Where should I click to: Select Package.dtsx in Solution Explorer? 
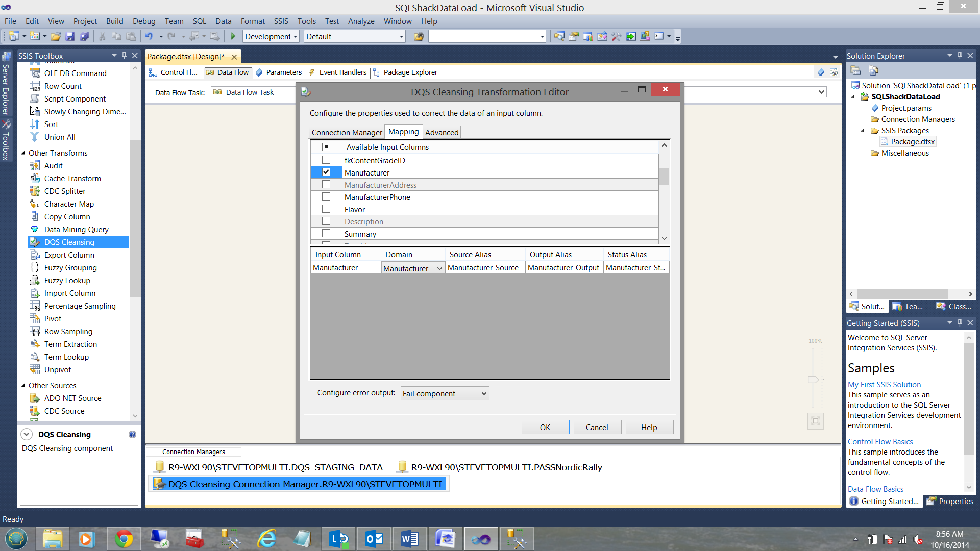coord(913,142)
